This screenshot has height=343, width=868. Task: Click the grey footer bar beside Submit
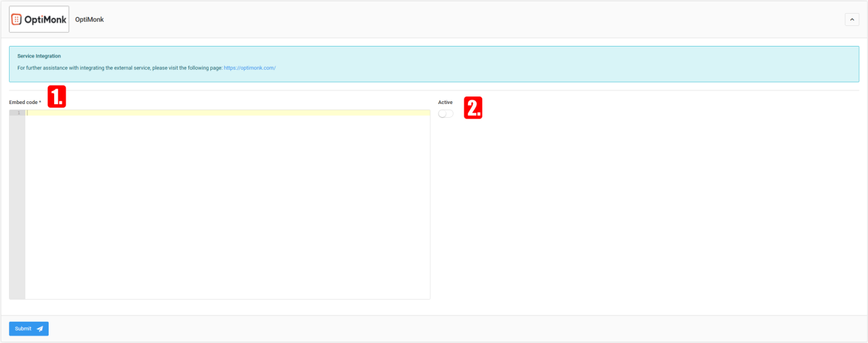411,329
